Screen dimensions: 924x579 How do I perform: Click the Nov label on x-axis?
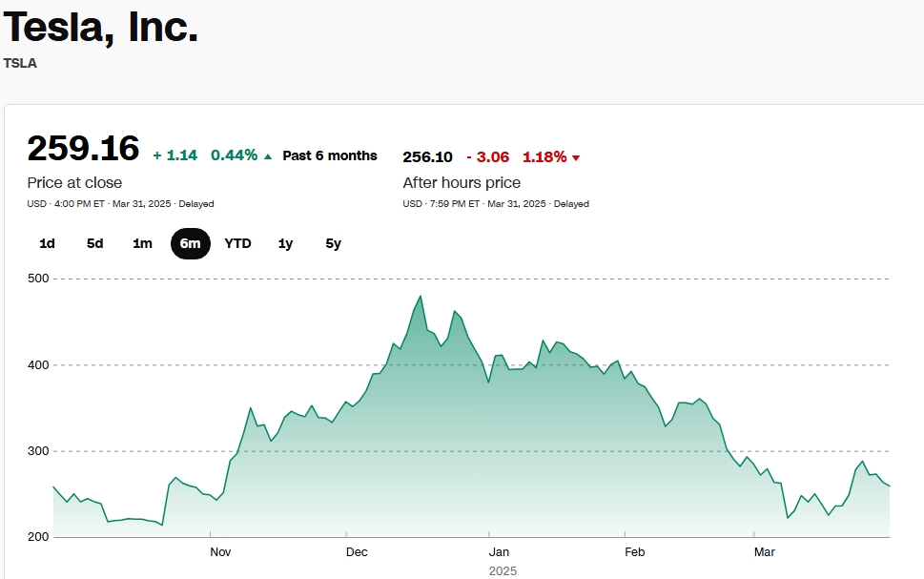point(220,551)
